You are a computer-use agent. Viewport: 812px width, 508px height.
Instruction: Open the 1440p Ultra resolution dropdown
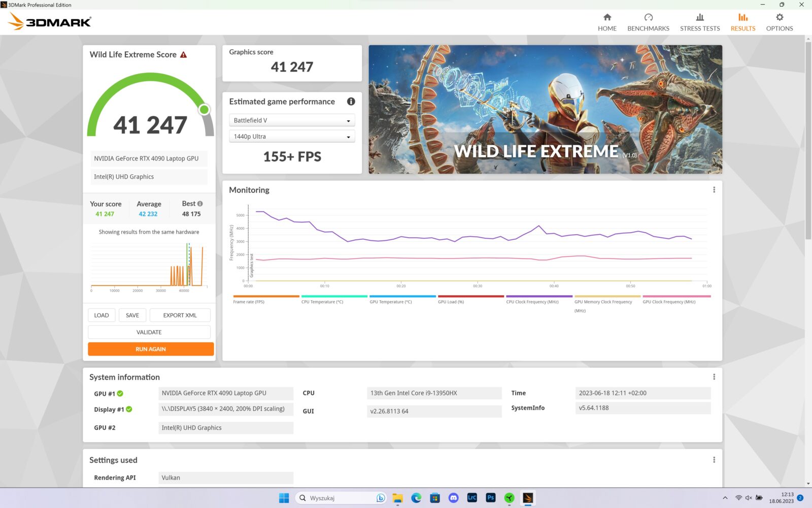[292, 137]
